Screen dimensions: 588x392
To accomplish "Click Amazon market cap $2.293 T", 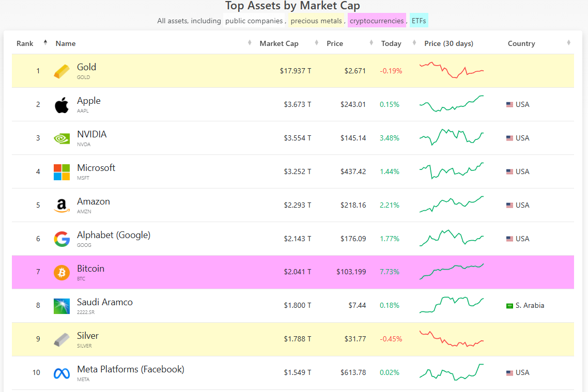I will tap(298, 205).
